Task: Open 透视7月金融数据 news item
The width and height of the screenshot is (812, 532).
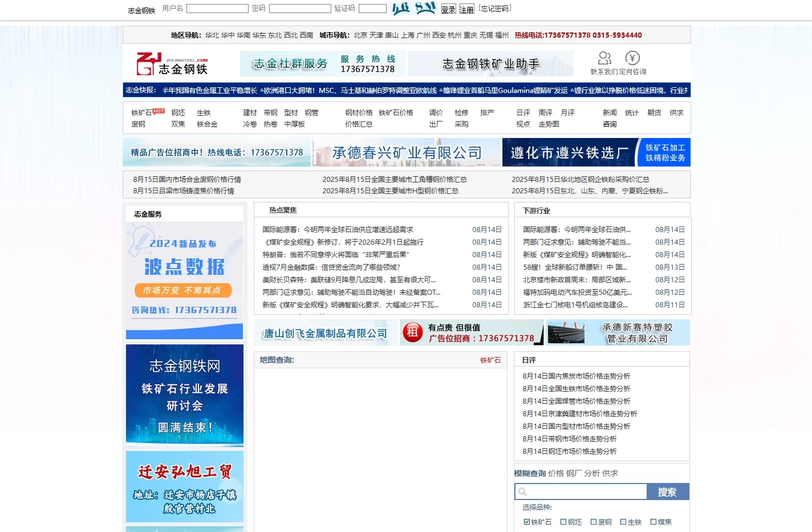Action: pos(331,267)
